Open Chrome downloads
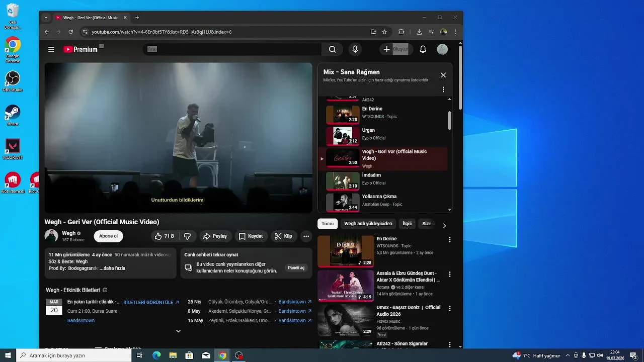Screen dimensions: 644x362 [419, 32]
